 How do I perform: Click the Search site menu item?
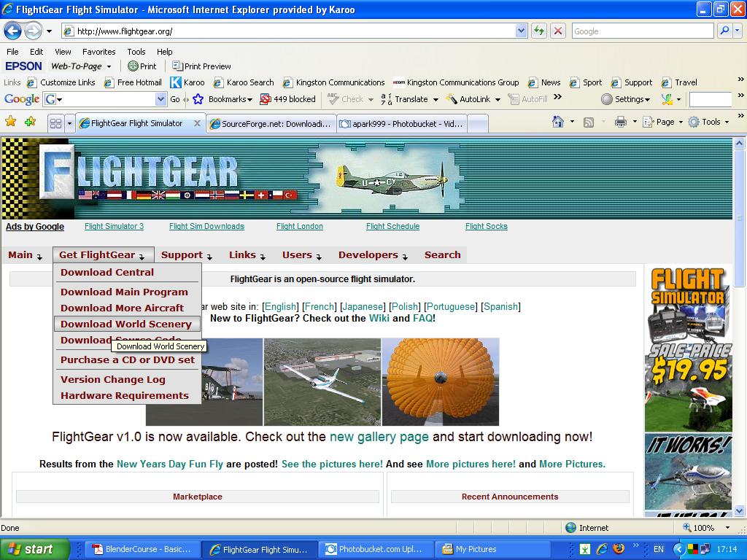[442, 255]
